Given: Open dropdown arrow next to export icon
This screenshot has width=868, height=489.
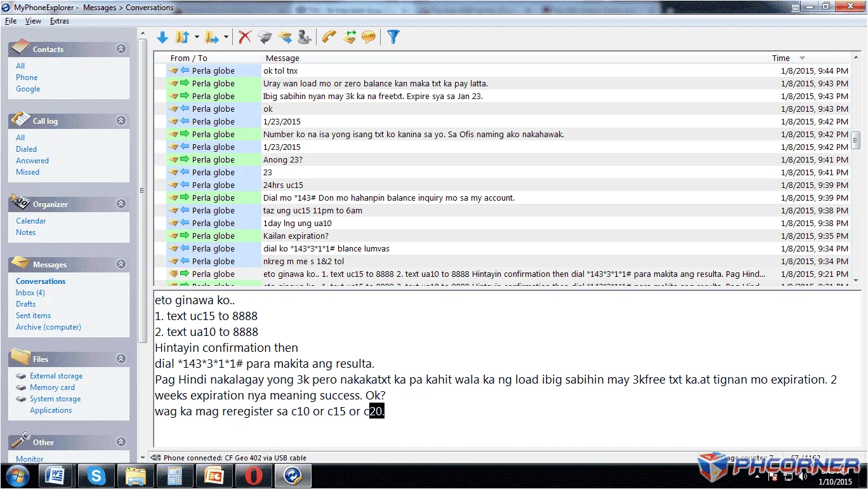Looking at the screenshot, I should pyautogui.click(x=226, y=37).
